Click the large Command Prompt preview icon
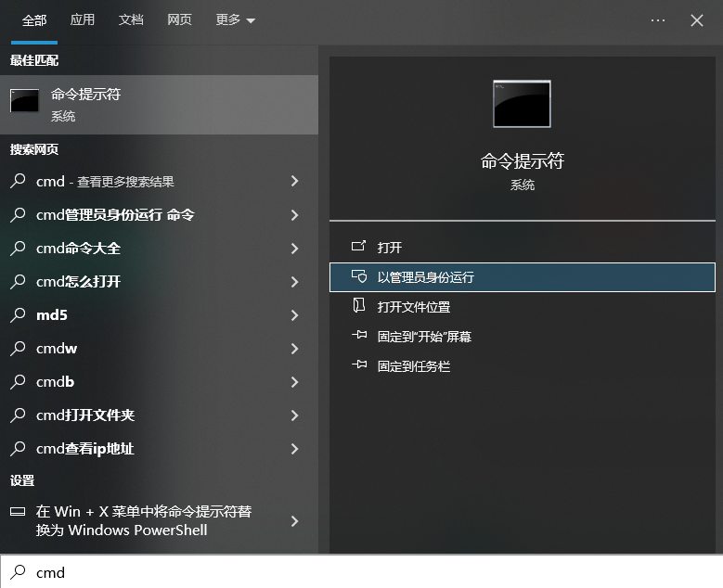Viewport: 723px width, 588px height. pyautogui.click(x=522, y=104)
